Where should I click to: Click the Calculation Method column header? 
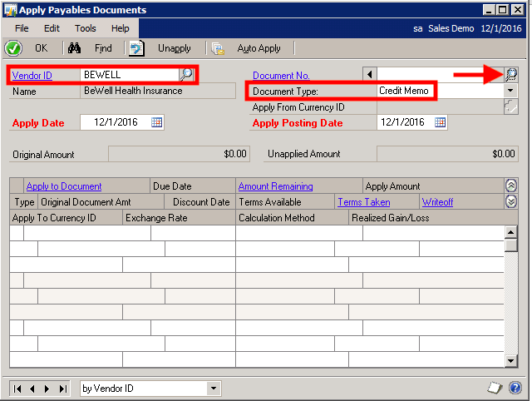pyautogui.click(x=292, y=218)
